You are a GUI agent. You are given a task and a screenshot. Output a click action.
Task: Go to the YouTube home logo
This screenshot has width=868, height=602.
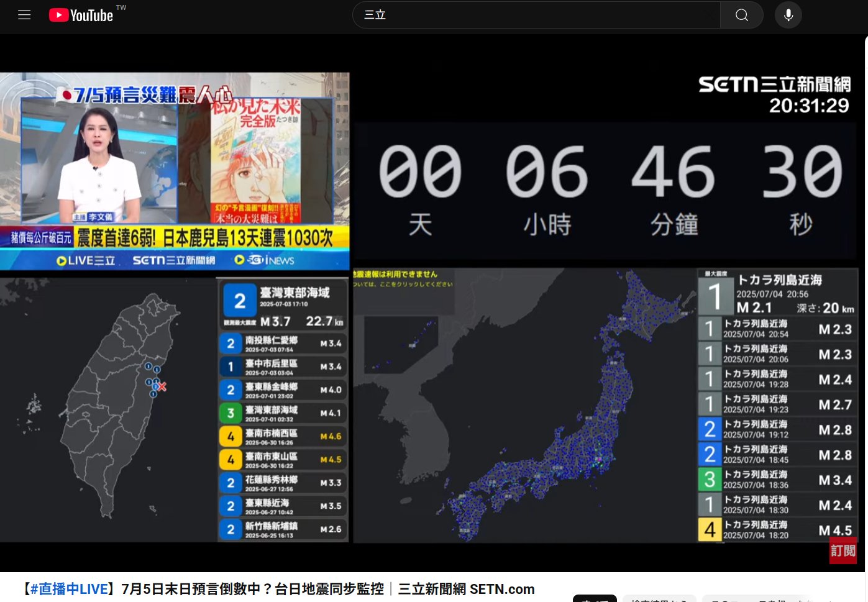(x=81, y=15)
